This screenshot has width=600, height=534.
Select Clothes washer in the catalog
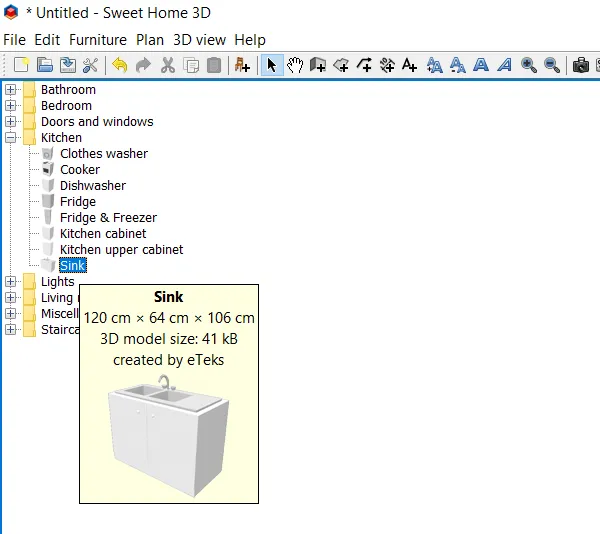click(x=104, y=154)
